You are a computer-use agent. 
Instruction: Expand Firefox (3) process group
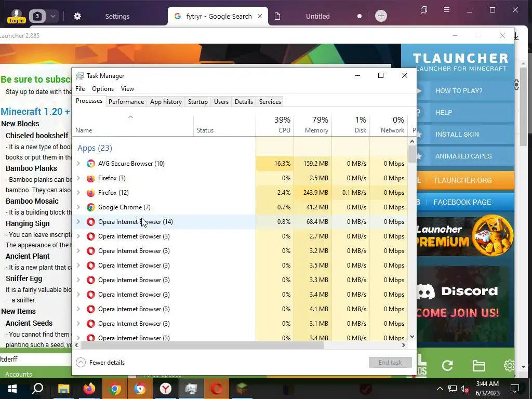[78, 178]
